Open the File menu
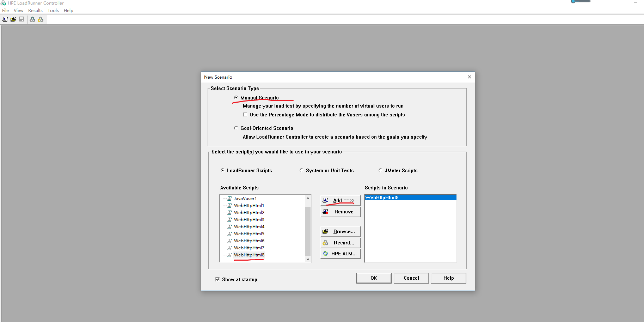Viewport: 644px width, 322px height. click(5, 11)
